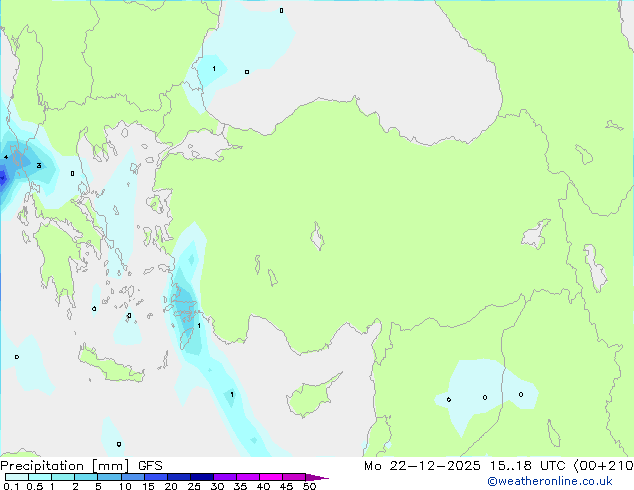Click the 0.5–1 mm legend swatch
This screenshot has width=634, height=490.
[40, 477]
